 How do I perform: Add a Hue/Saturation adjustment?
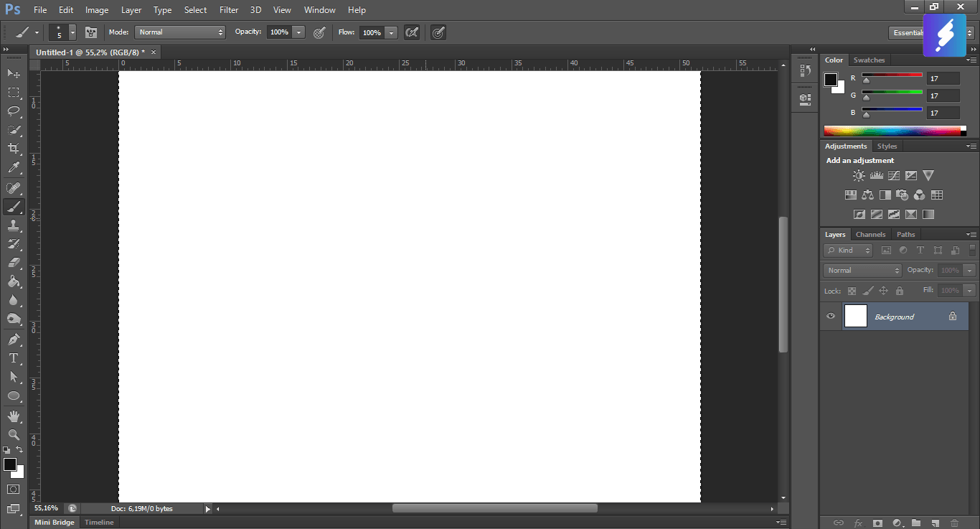pos(850,194)
